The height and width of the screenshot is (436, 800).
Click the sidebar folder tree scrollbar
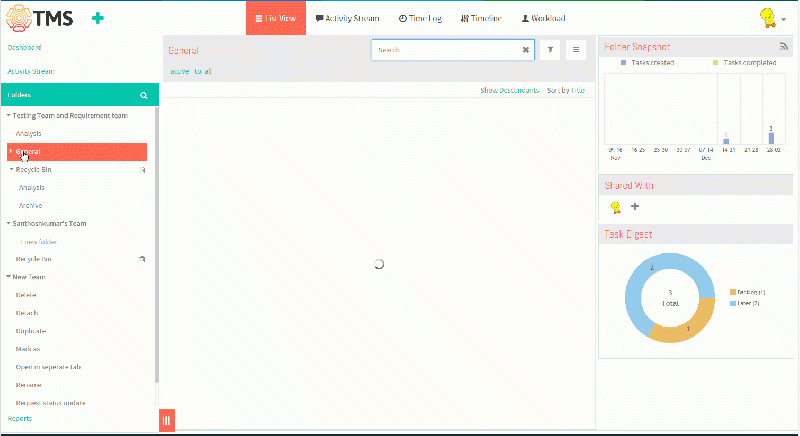[x=157, y=245]
